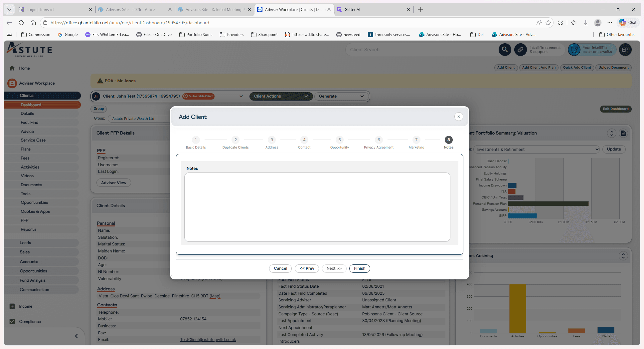The width and height of the screenshot is (644, 349).
Task: Click the TestClient email link
Action: (x=208, y=340)
